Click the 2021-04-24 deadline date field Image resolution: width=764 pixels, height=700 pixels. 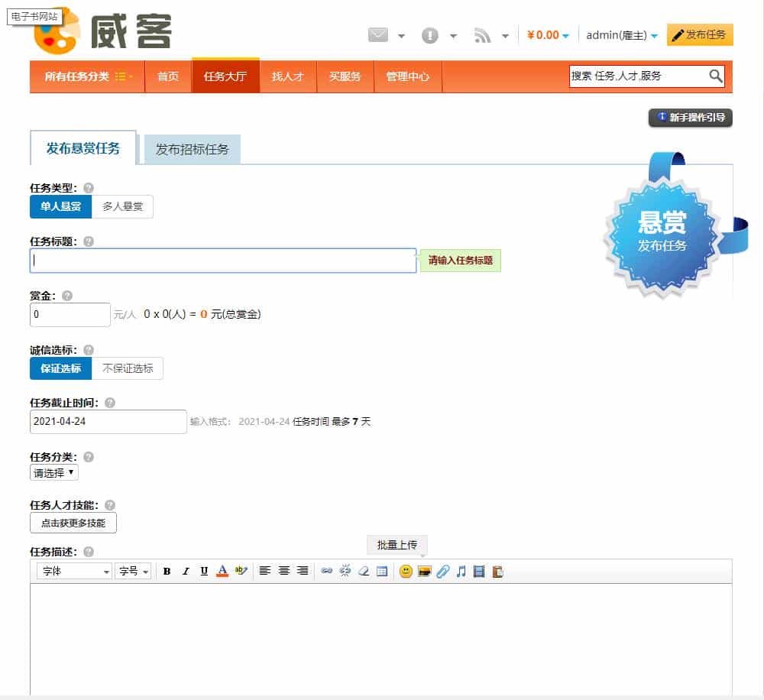(108, 421)
